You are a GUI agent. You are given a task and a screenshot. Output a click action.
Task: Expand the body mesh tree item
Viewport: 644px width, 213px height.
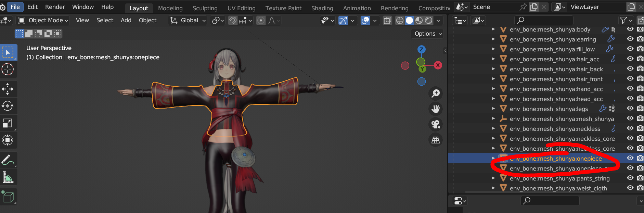[493, 29]
